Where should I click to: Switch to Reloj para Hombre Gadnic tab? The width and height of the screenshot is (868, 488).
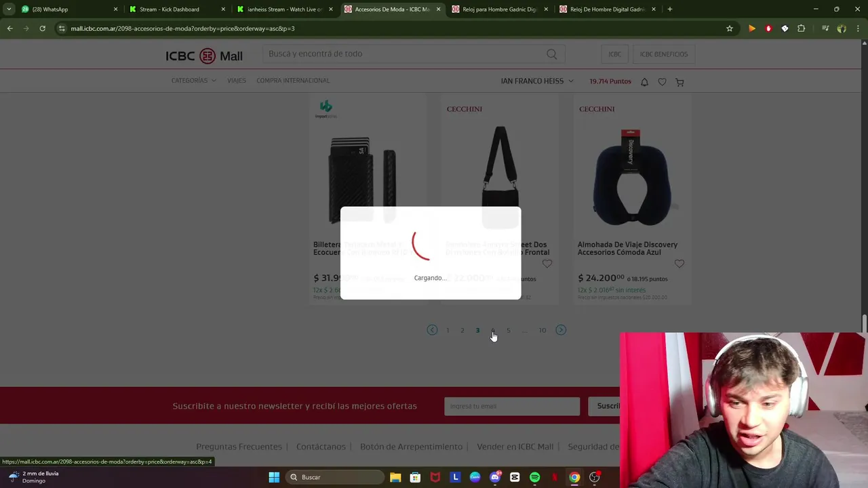click(500, 9)
